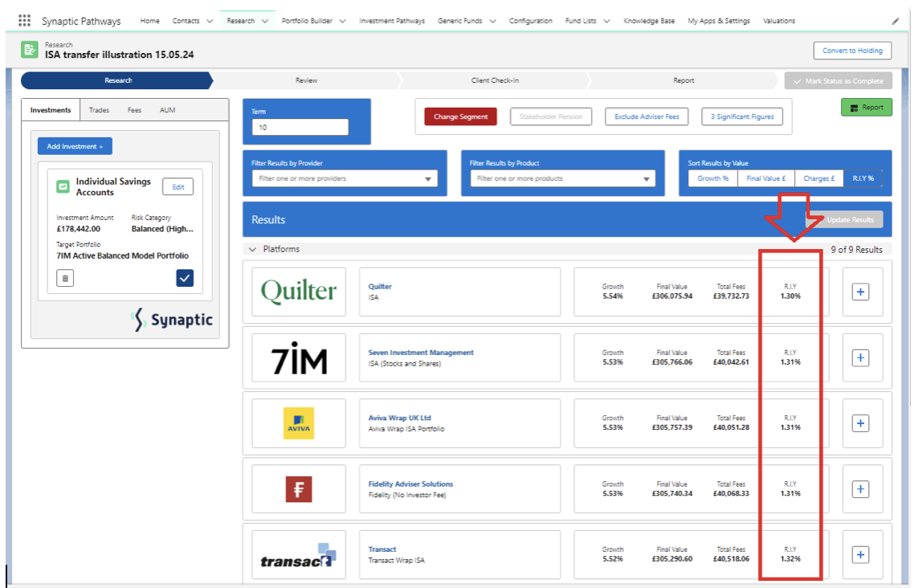This screenshot has width=914, height=588.
Task: Sort results by Final Value £
Action: click(x=766, y=178)
